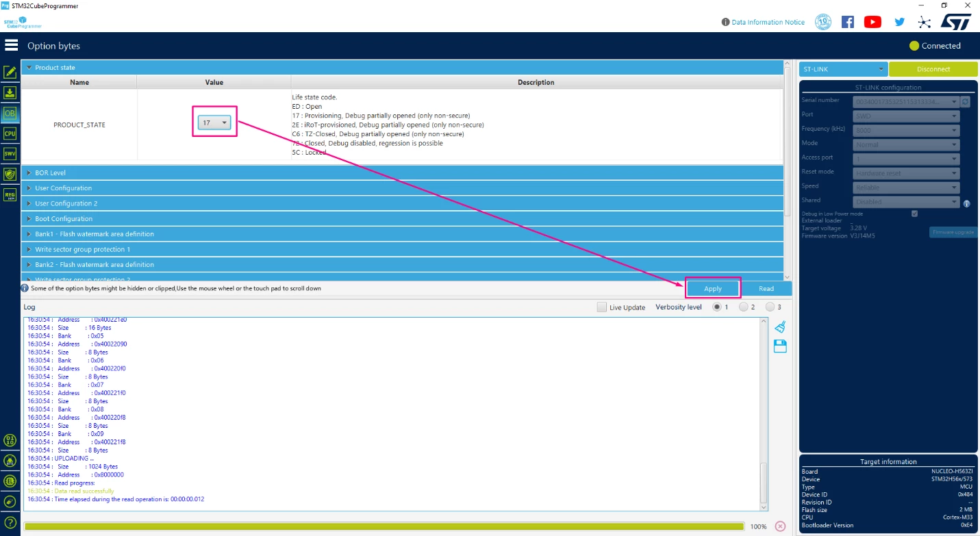Expand the Boot Configuration section
The width and height of the screenshot is (980, 536).
pos(402,218)
